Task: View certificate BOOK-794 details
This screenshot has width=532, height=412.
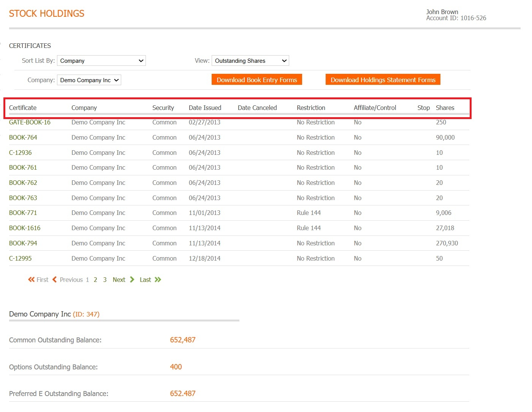Action: point(23,243)
